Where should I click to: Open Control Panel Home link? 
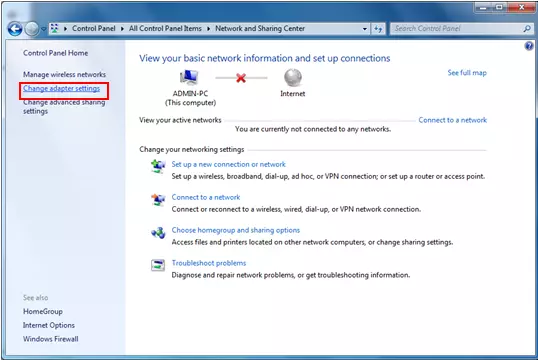(55, 53)
